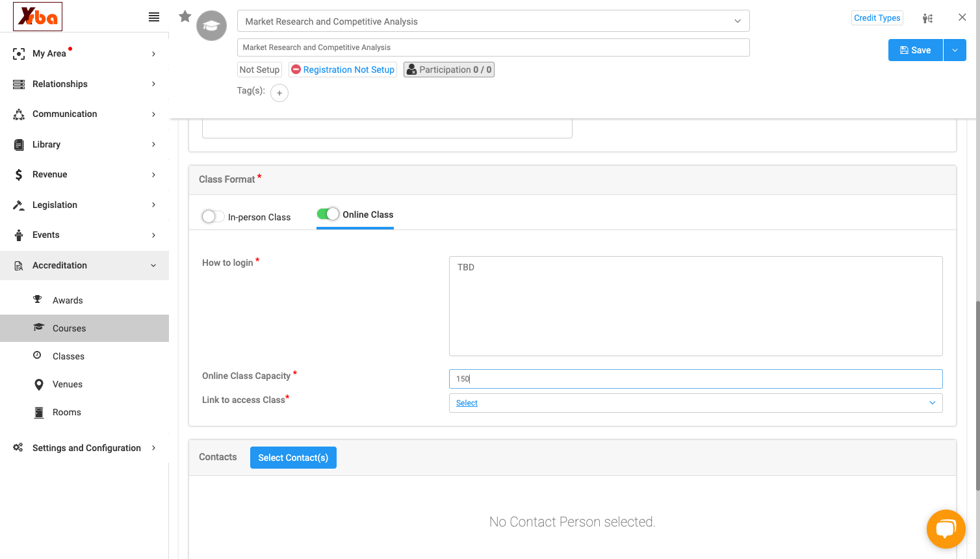The image size is (980, 559).
Task: Click the Library book icon
Action: 19,145
